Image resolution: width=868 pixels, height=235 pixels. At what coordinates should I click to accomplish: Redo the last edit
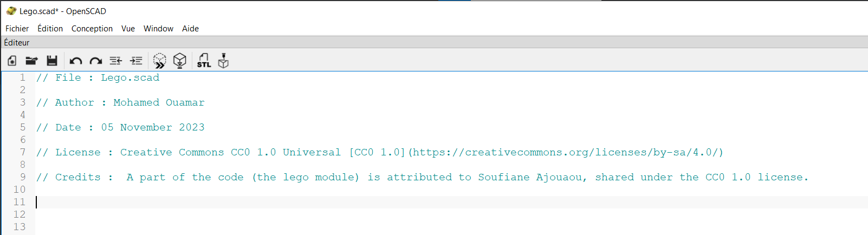(96, 61)
